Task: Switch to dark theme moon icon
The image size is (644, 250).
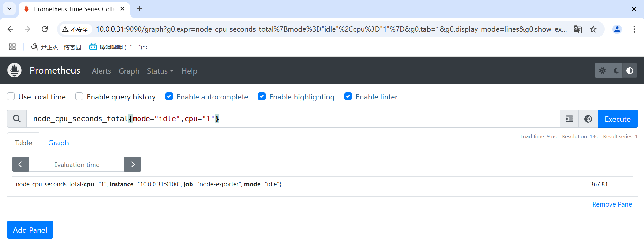Action: 616,70
